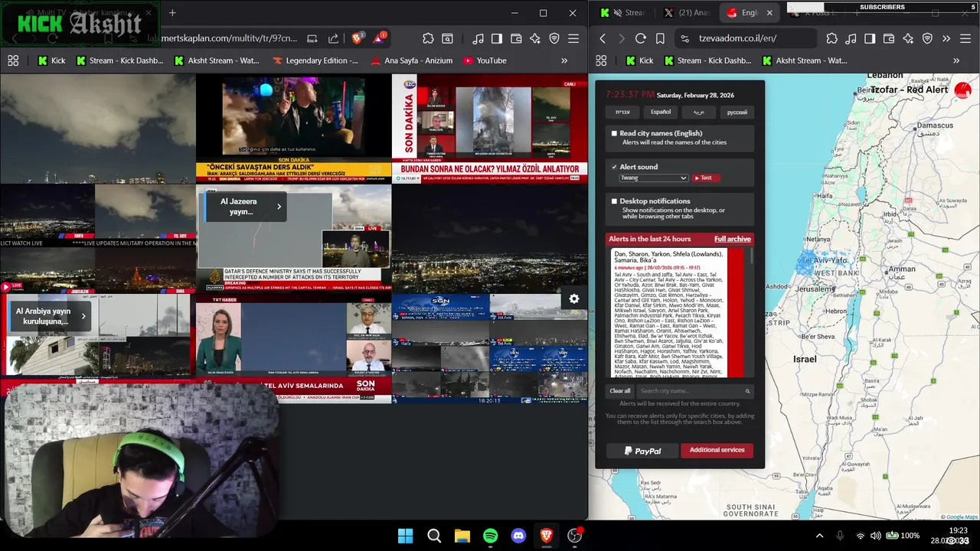
Task: Open Brave Wallet icon in left browser toolbar
Action: (x=516, y=38)
